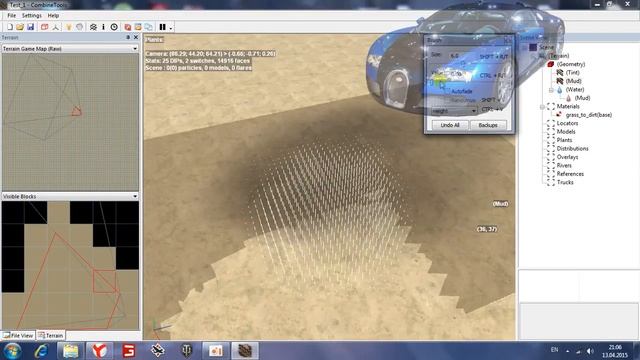This screenshot has width=640, height=360.
Task: Click the info 'i' toolbar icon
Action: click(103, 27)
